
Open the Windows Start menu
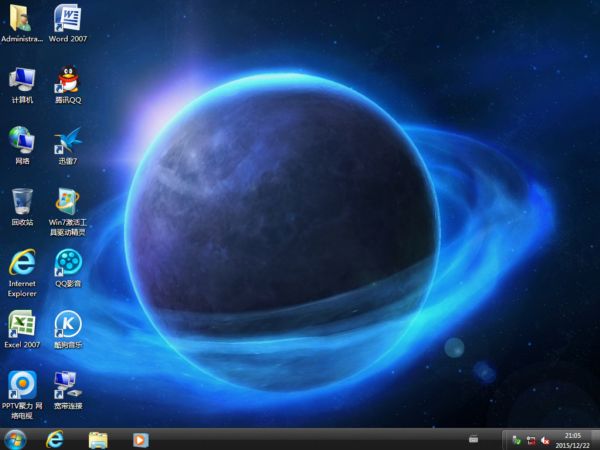pyautogui.click(x=15, y=439)
